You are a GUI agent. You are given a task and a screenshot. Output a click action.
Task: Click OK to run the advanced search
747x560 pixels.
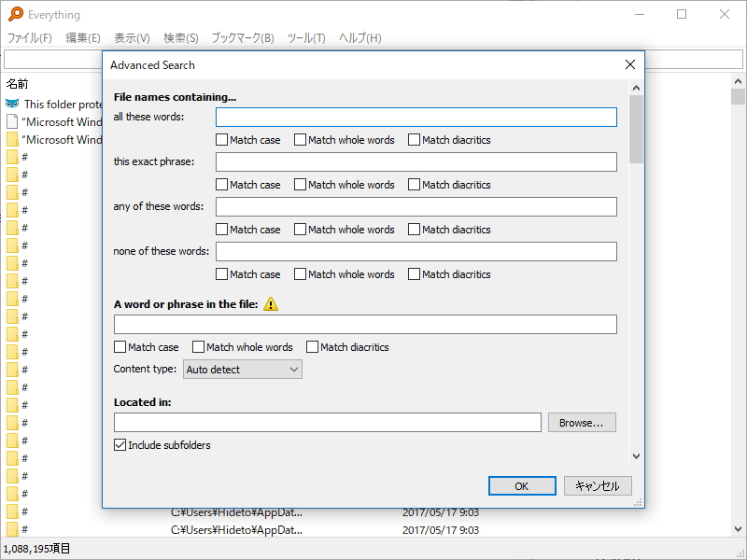coord(521,485)
